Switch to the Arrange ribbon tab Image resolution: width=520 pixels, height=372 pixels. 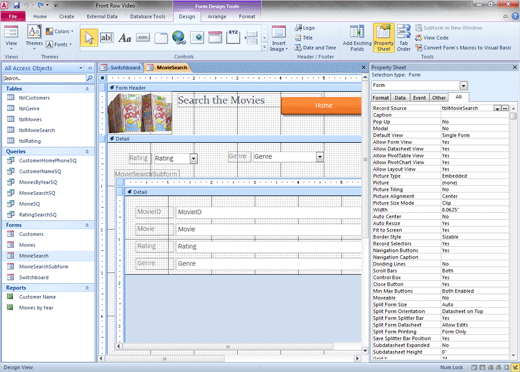coord(217,16)
